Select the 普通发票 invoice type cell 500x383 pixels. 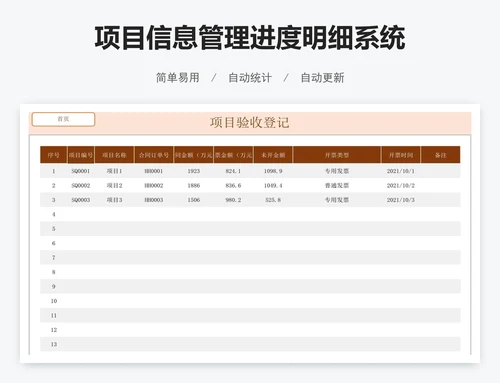point(337,185)
